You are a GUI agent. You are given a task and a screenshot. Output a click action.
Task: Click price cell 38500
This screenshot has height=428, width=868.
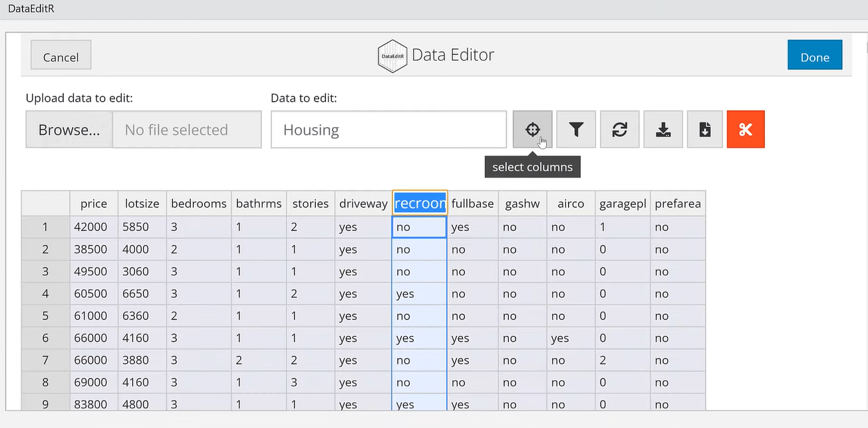94,250
